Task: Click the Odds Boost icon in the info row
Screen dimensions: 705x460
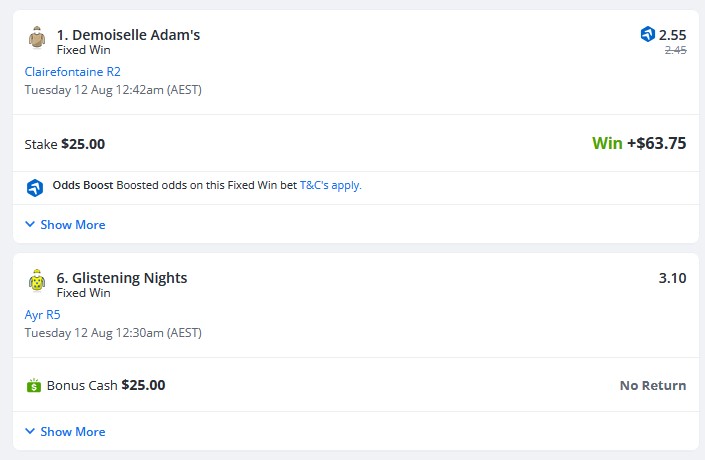Action: click(x=35, y=188)
